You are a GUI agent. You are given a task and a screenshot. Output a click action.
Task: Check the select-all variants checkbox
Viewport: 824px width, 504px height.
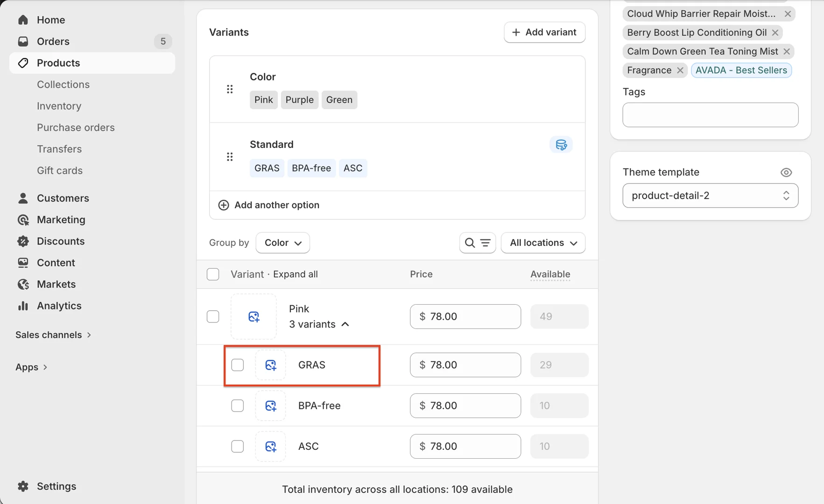(213, 274)
